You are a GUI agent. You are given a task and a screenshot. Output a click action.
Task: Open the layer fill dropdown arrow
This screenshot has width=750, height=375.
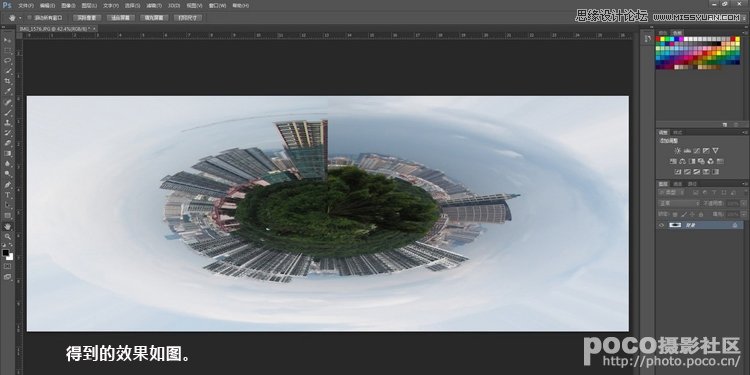(743, 214)
